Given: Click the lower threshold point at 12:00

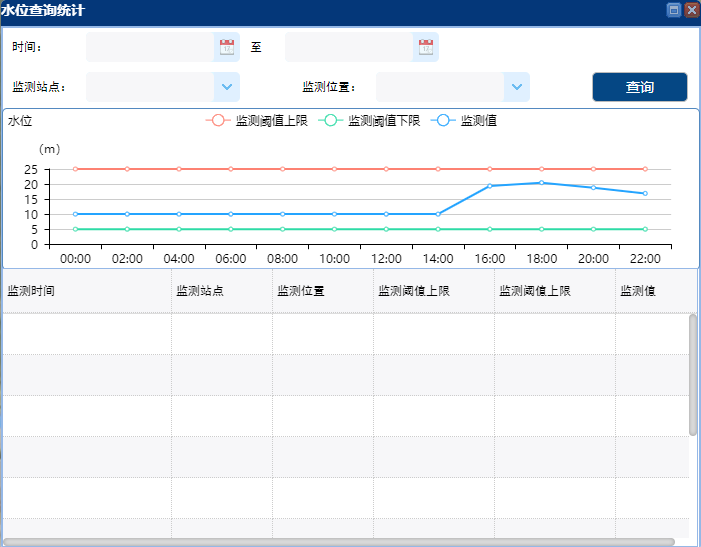Looking at the screenshot, I should pos(386,229).
